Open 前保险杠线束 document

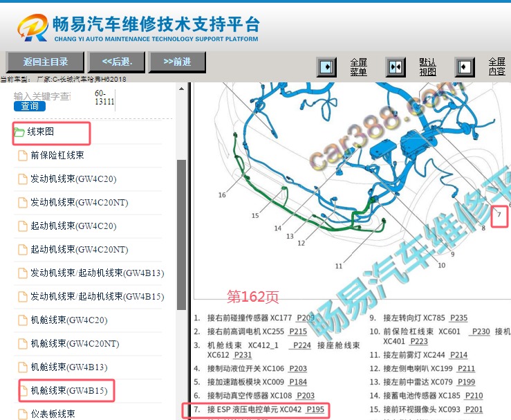pos(57,155)
